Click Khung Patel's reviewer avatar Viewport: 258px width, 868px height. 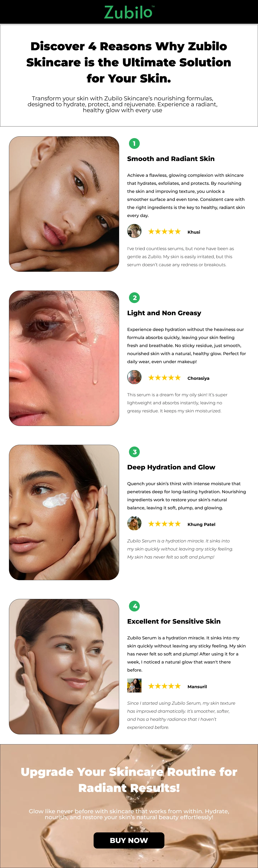(134, 524)
